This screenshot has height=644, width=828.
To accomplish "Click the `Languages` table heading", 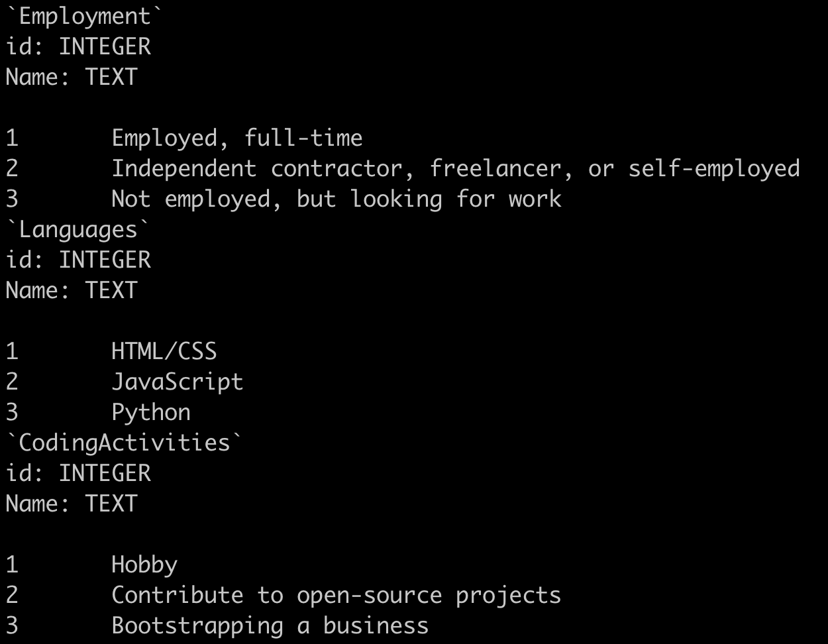I will point(78,229).
